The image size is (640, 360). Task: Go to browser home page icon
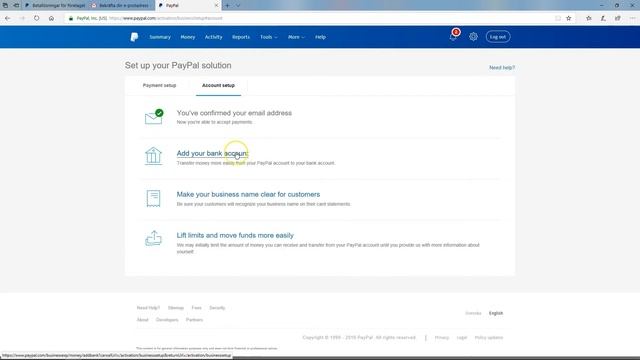pos(51,18)
